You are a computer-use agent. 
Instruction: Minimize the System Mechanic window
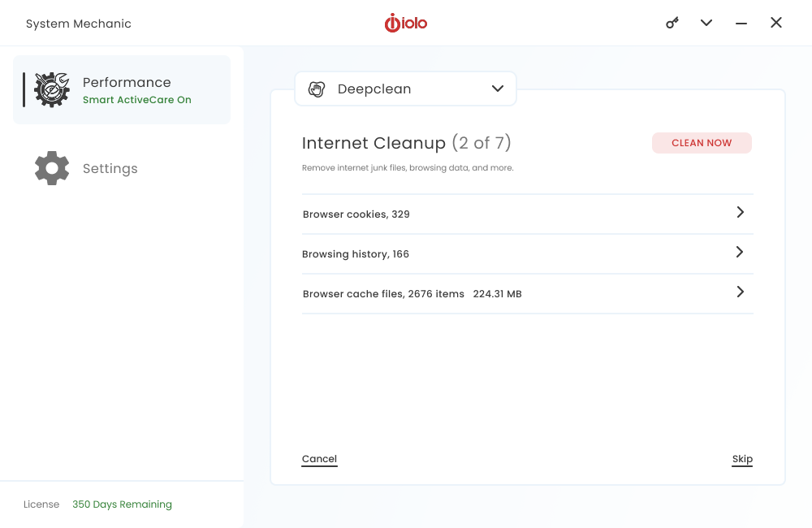pyautogui.click(x=741, y=24)
